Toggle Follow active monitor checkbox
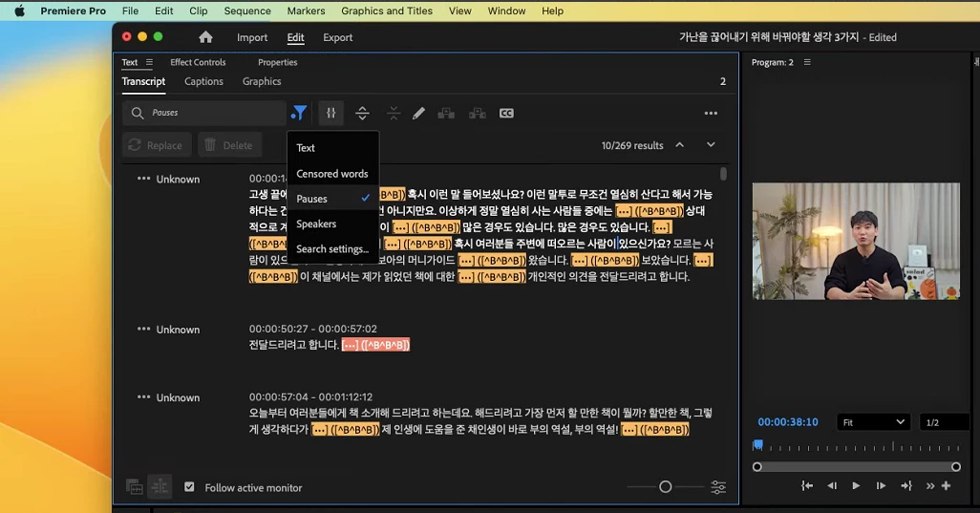Screen dimensions: 980x513 189,487
